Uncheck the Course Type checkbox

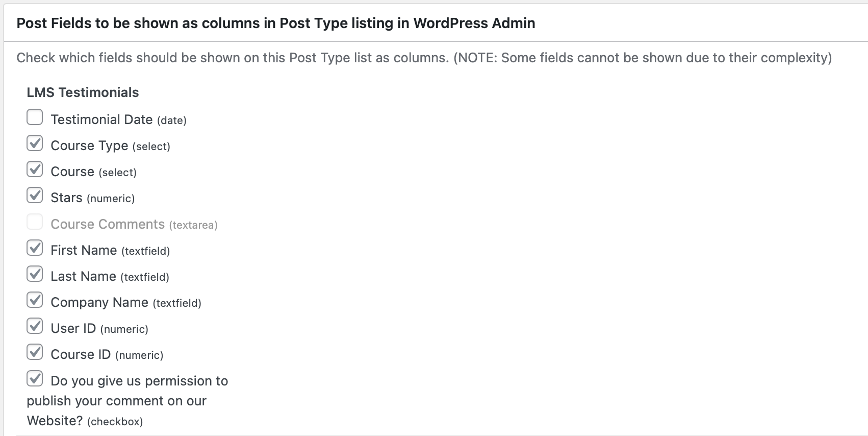click(x=35, y=143)
